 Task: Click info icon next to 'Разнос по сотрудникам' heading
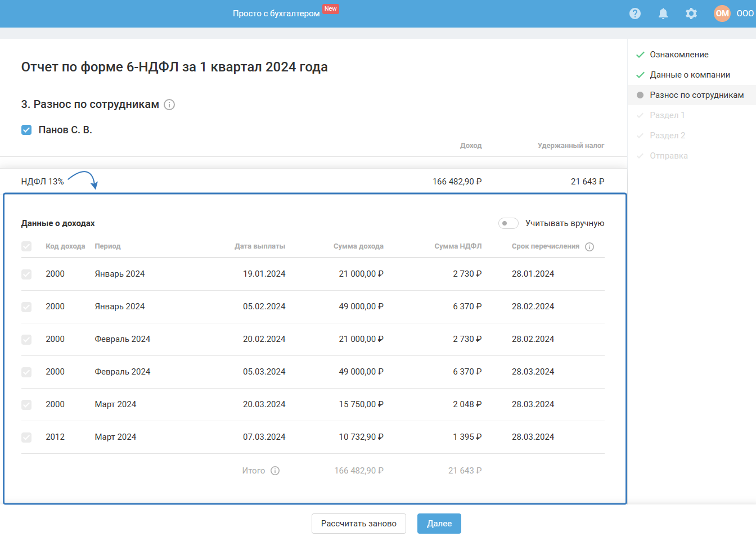pos(169,105)
